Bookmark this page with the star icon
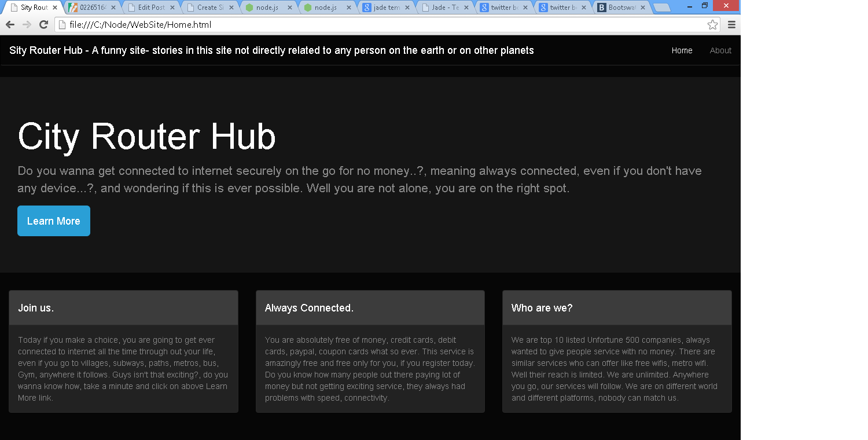Viewport: 868px width, 440px height. [x=712, y=25]
